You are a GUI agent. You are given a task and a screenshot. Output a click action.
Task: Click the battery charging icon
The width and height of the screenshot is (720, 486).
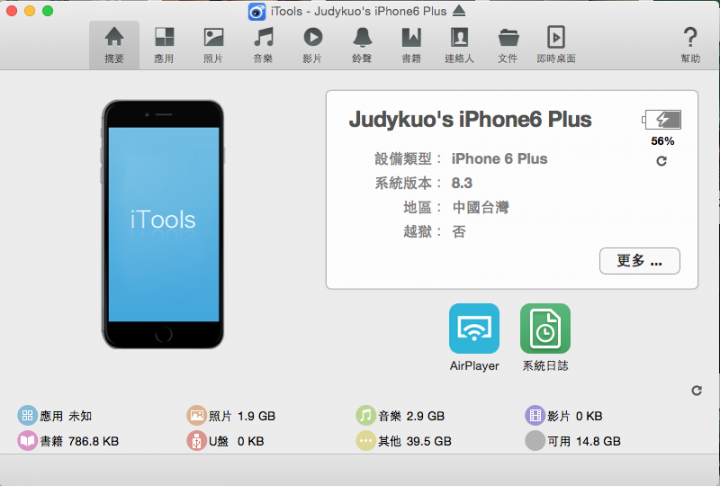coord(662,120)
